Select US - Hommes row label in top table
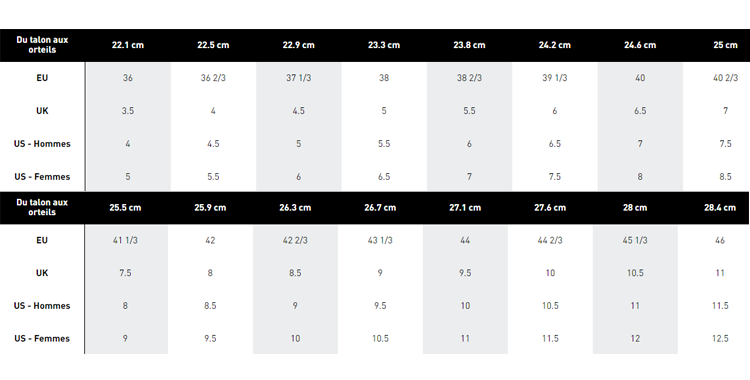This screenshot has height=380, width=750. [x=42, y=144]
